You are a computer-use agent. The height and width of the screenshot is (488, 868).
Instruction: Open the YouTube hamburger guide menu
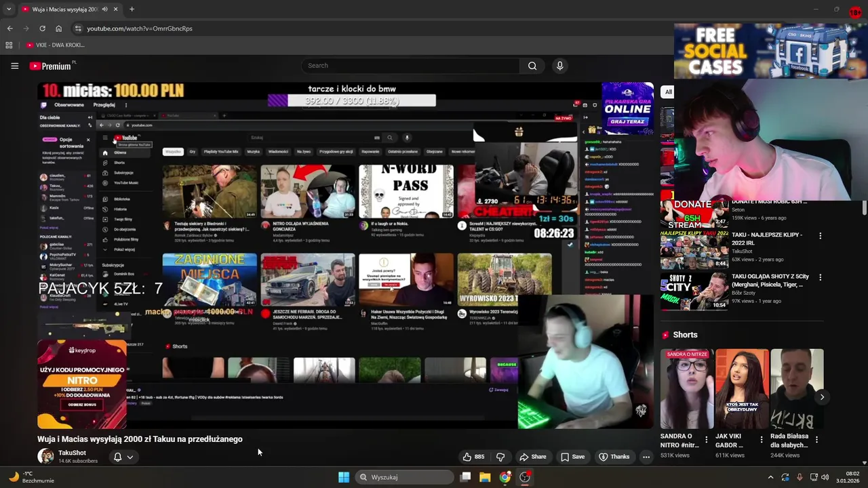click(14, 66)
